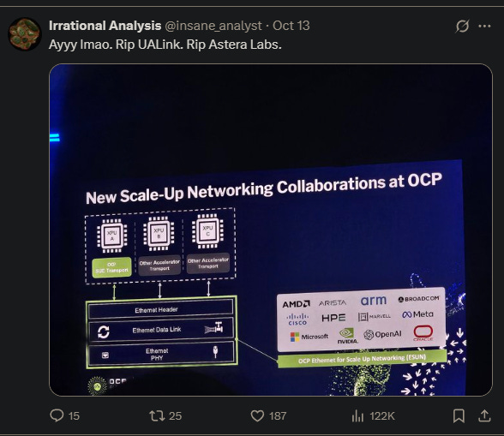The width and height of the screenshot is (504, 436).
Task: Click the Grok explain icon
Action: [462, 26]
